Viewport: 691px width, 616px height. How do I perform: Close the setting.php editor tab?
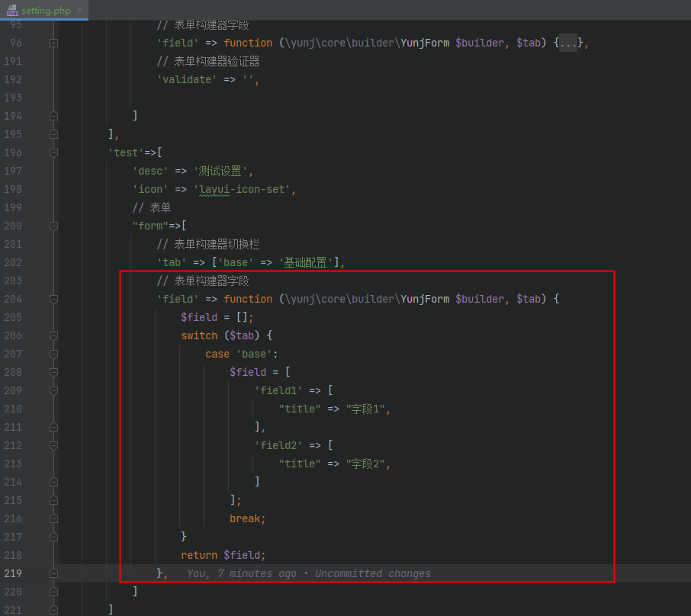point(79,10)
